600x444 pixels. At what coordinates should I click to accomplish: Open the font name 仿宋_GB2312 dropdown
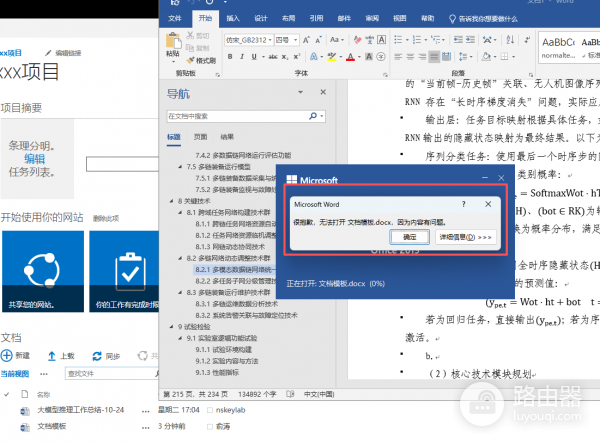coord(270,40)
